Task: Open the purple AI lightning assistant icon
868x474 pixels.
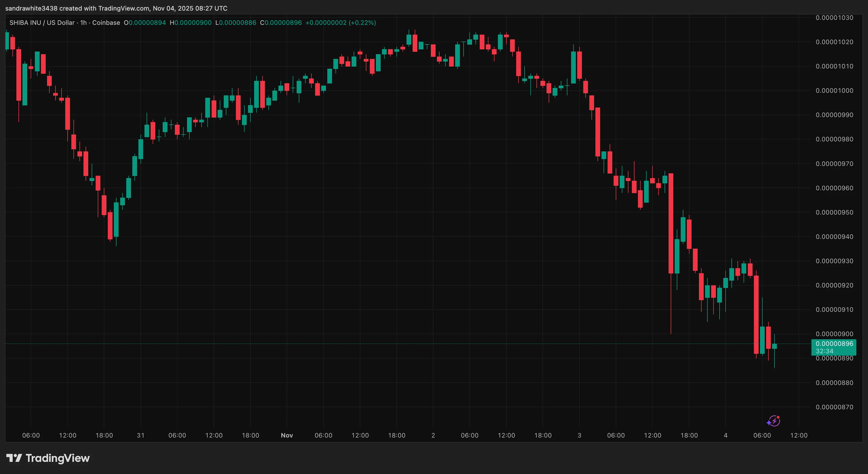Action: (774, 421)
